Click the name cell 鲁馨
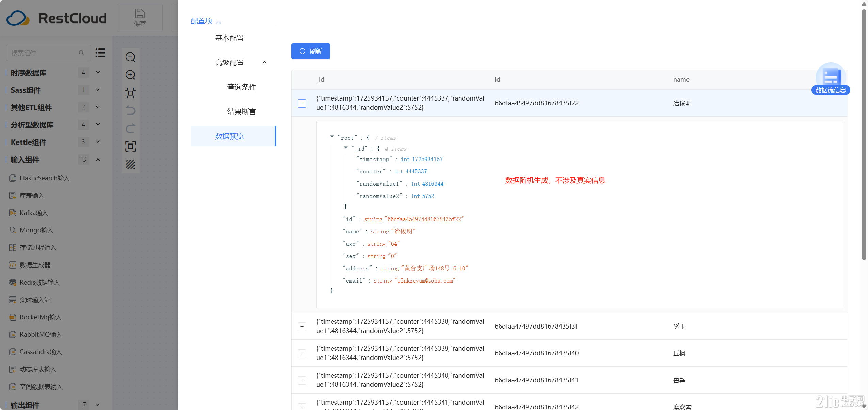 679,380
